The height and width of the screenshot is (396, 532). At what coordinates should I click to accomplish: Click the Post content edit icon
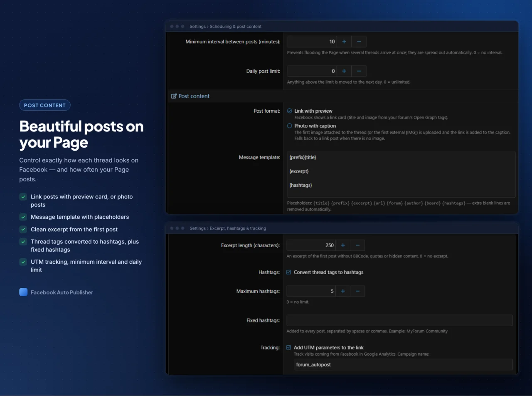tap(174, 96)
